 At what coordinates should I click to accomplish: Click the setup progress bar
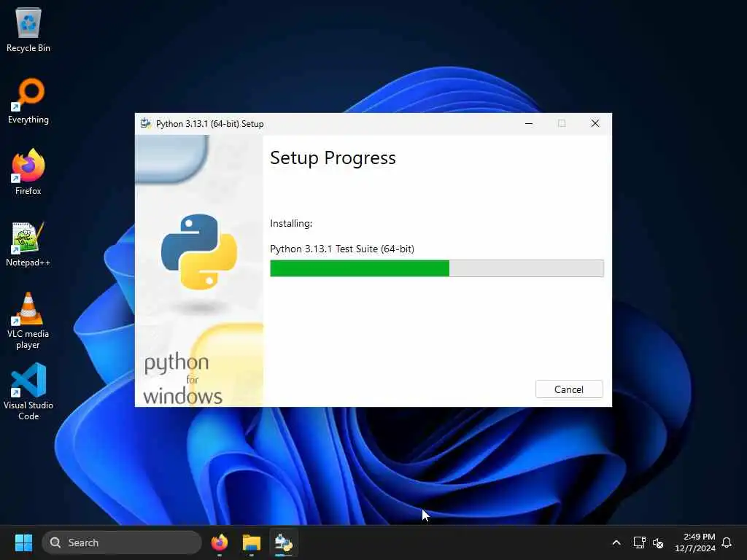point(436,268)
